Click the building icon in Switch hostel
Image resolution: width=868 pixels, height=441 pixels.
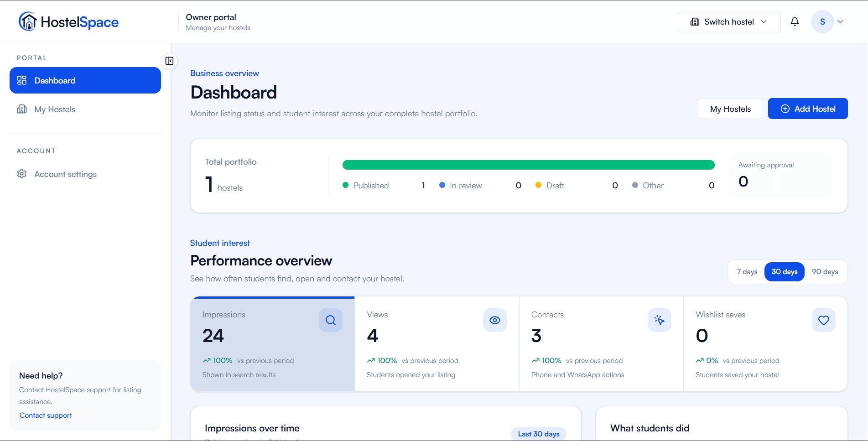tap(695, 21)
